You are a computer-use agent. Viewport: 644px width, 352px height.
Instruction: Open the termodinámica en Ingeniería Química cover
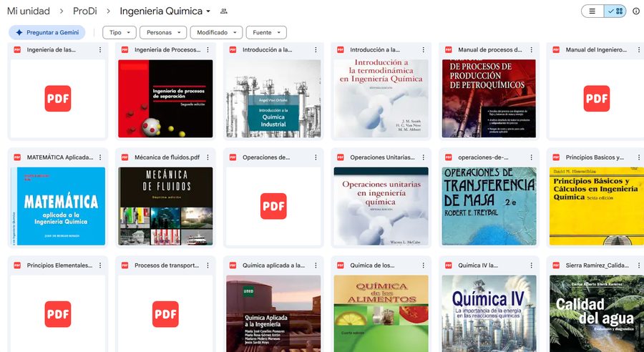coord(381,99)
